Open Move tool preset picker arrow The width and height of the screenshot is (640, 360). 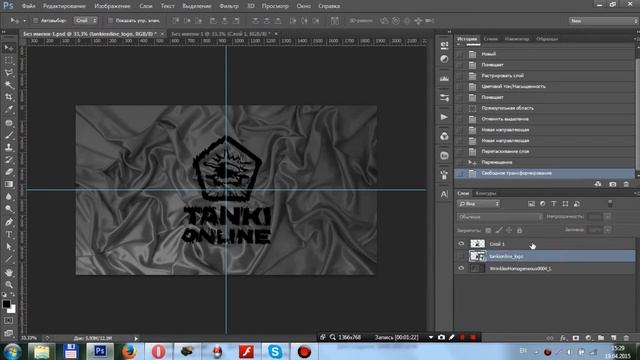pos(24,20)
